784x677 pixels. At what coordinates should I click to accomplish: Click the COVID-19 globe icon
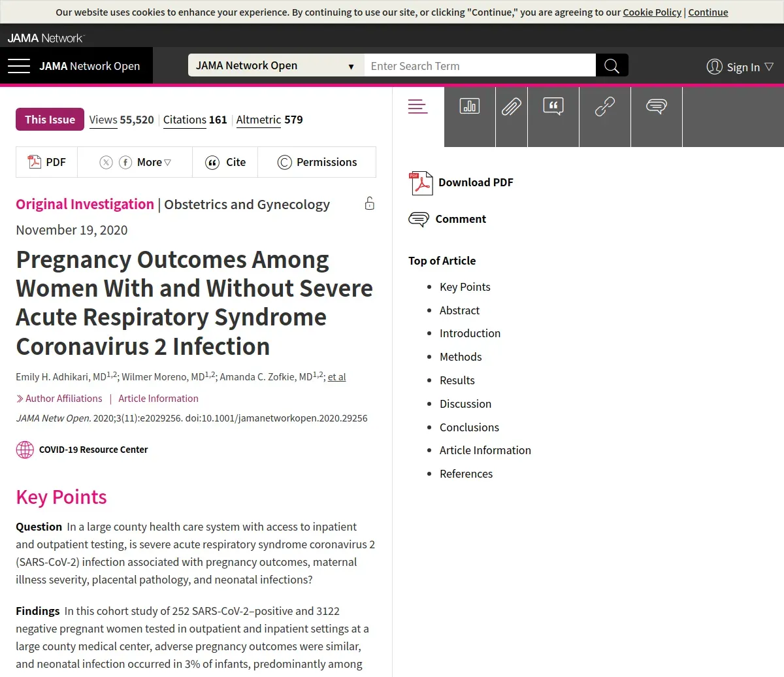click(25, 450)
